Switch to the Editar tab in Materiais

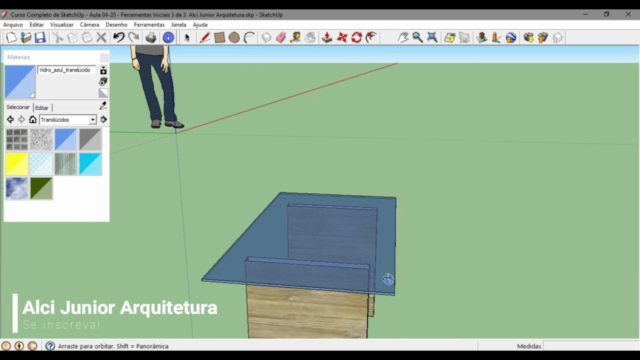pos(42,108)
